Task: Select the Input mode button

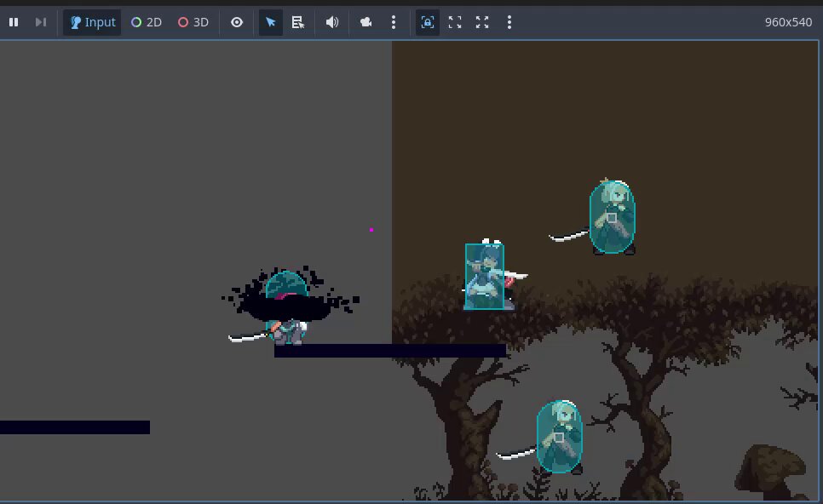Action: pos(92,22)
